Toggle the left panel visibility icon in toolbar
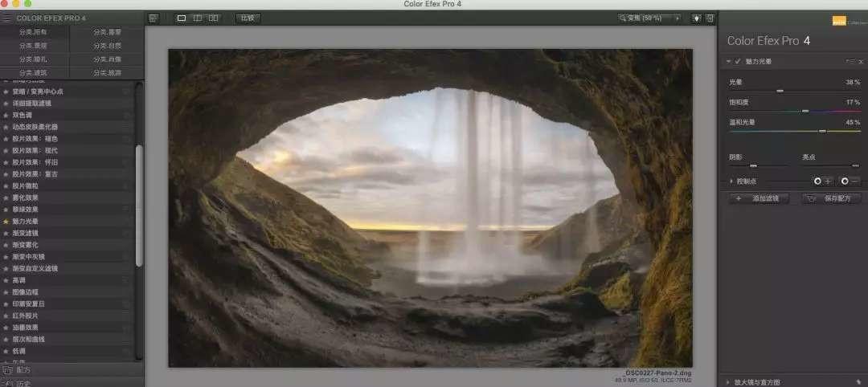The height and width of the screenshot is (387, 868). tap(154, 18)
